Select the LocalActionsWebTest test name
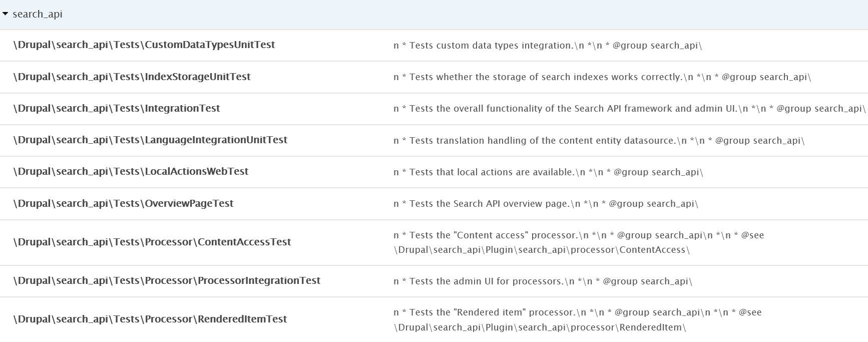This screenshot has height=342, width=868. coord(131,171)
